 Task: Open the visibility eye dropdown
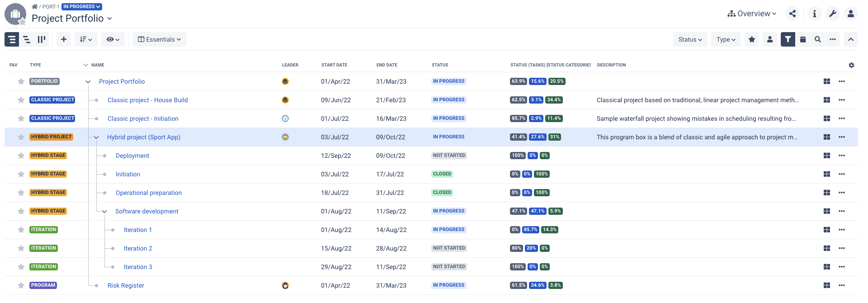113,39
